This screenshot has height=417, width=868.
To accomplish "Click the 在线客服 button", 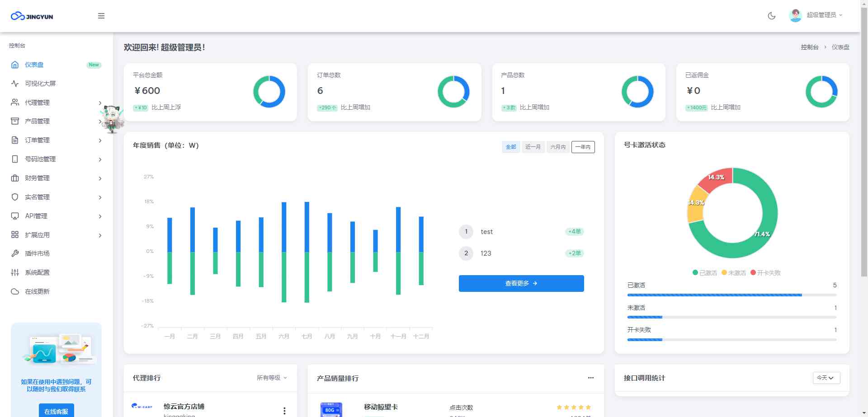I will (56, 411).
